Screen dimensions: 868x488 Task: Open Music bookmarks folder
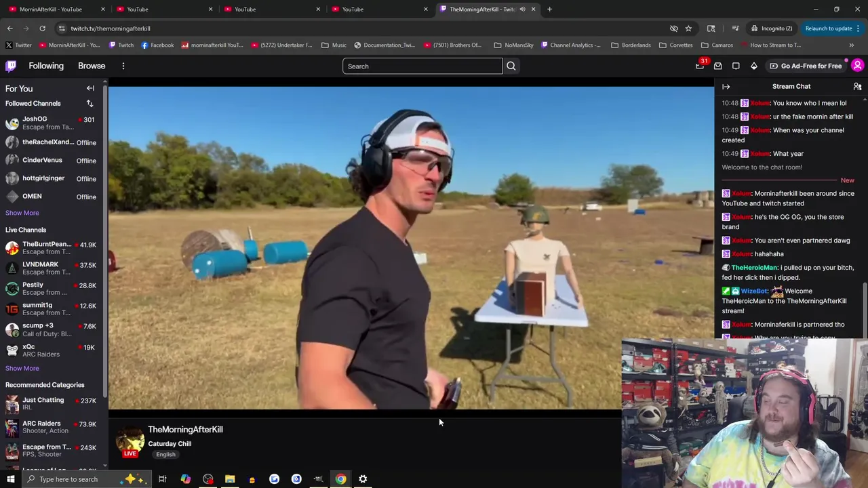[x=334, y=45]
